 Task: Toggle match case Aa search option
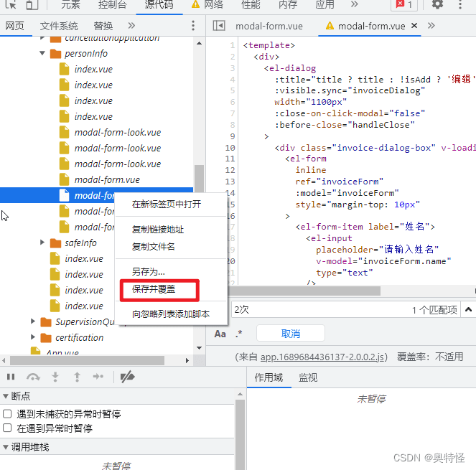point(220,334)
